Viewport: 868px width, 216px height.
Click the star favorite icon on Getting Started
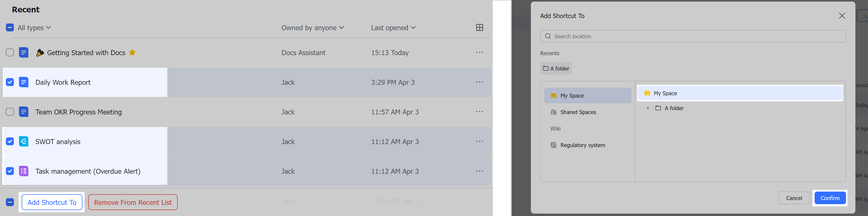tap(132, 52)
